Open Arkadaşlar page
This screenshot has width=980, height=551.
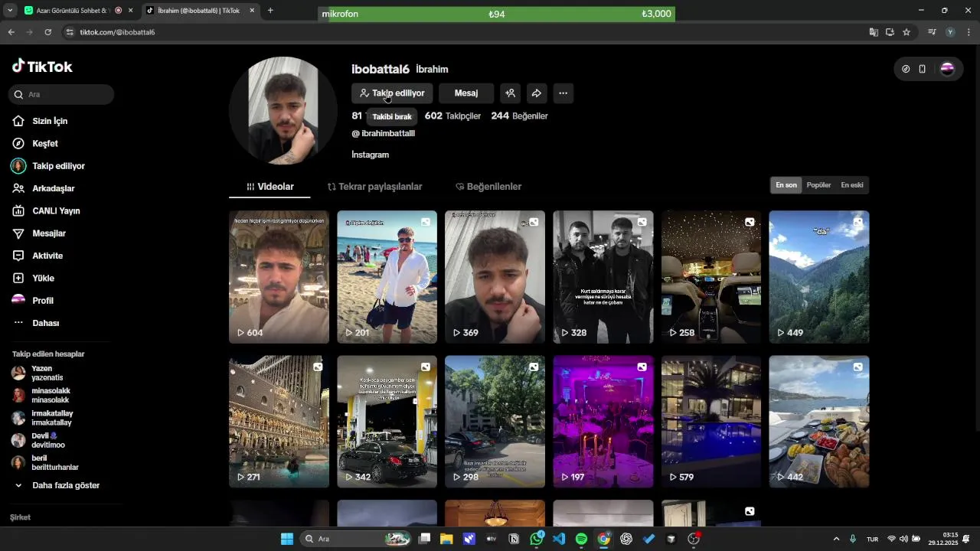tap(53, 188)
